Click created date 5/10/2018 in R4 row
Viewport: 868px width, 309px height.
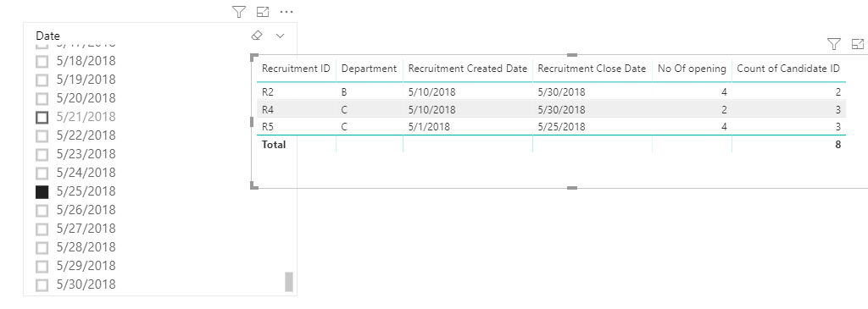(x=431, y=109)
